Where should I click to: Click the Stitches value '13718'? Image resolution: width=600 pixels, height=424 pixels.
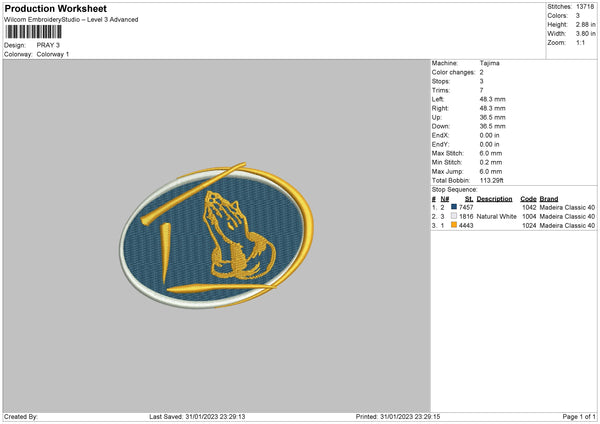tap(585, 7)
